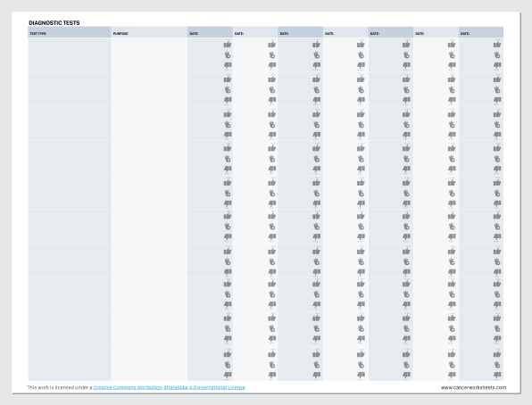Click the PURPOSE column header
Screen dimensions: 532x405
tap(149, 32)
